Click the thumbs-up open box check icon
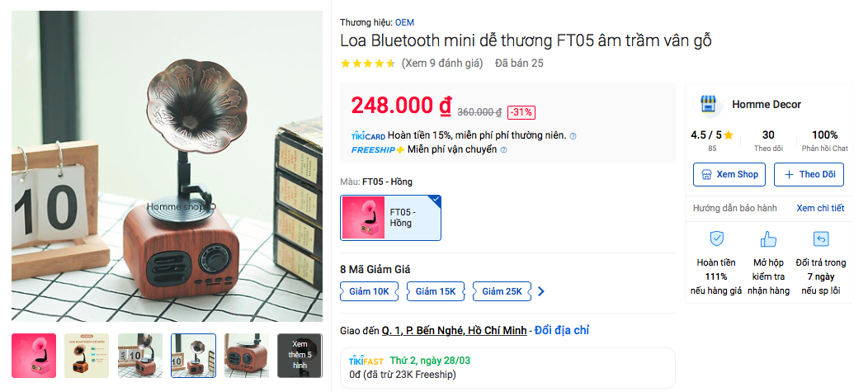 pos(768,239)
